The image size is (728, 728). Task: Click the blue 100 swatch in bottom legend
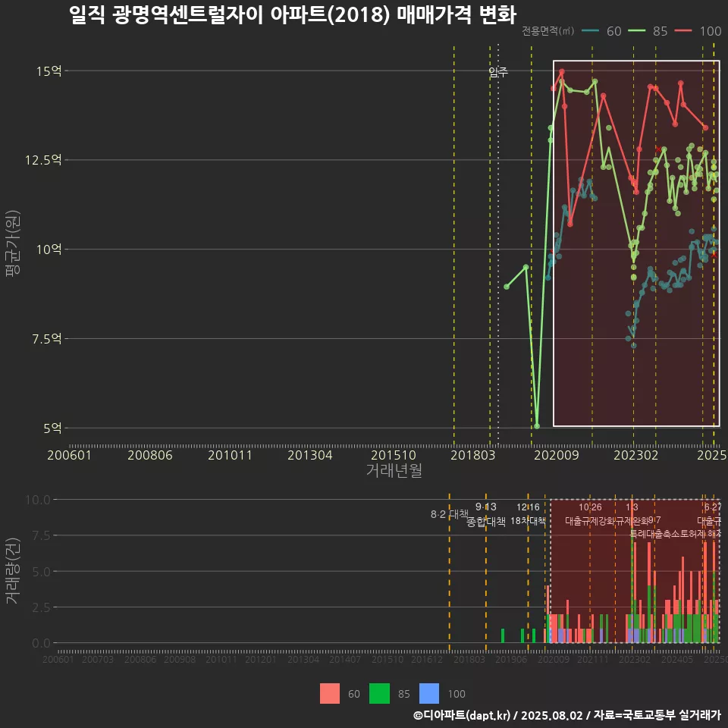[429, 694]
